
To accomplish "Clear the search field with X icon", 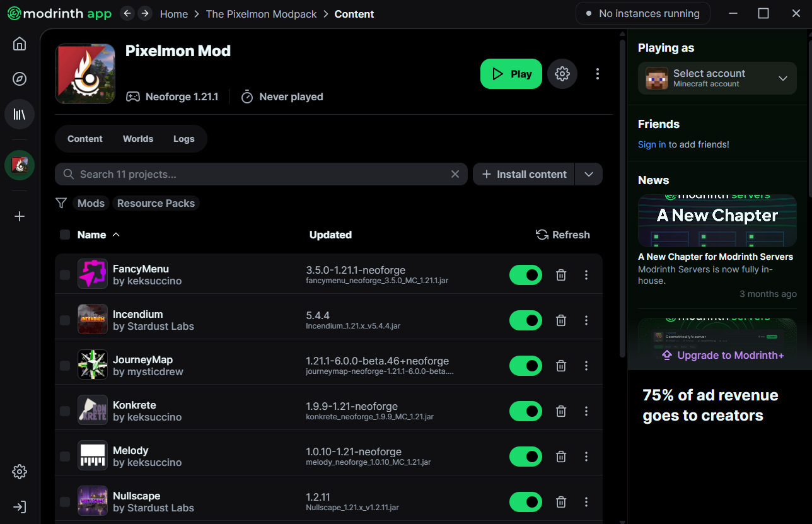I will [x=455, y=174].
